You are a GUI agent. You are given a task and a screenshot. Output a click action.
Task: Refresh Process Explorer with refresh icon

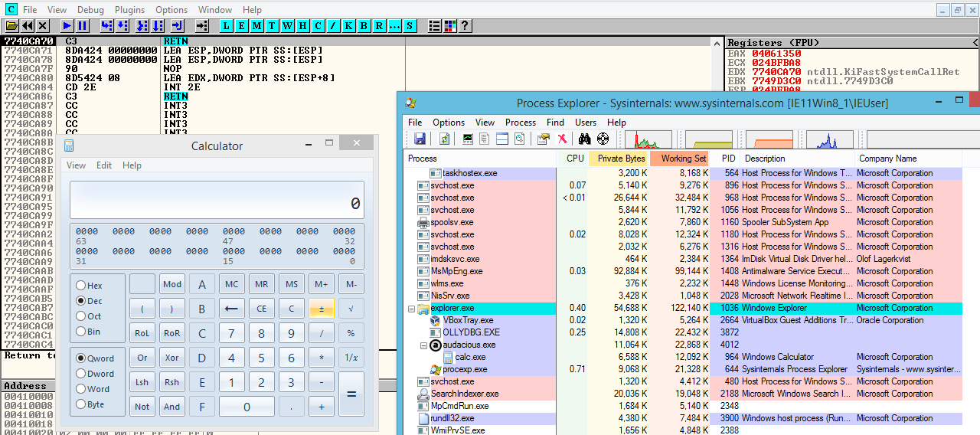pos(444,139)
